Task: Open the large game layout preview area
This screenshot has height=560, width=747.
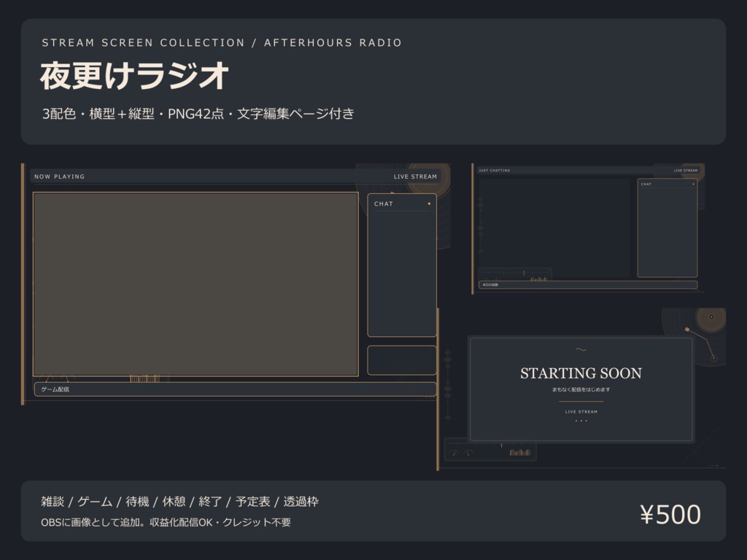Action: pyautogui.click(x=196, y=284)
